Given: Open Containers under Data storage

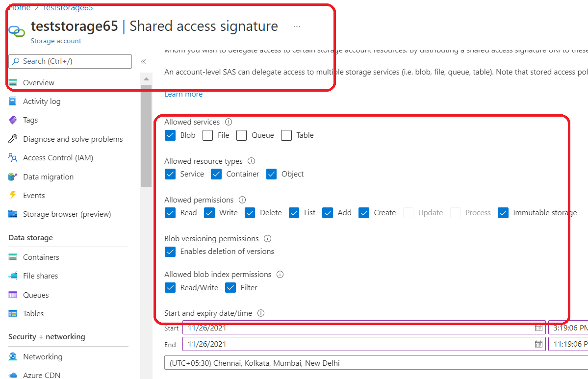Looking at the screenshot, I should coord(41,257).
